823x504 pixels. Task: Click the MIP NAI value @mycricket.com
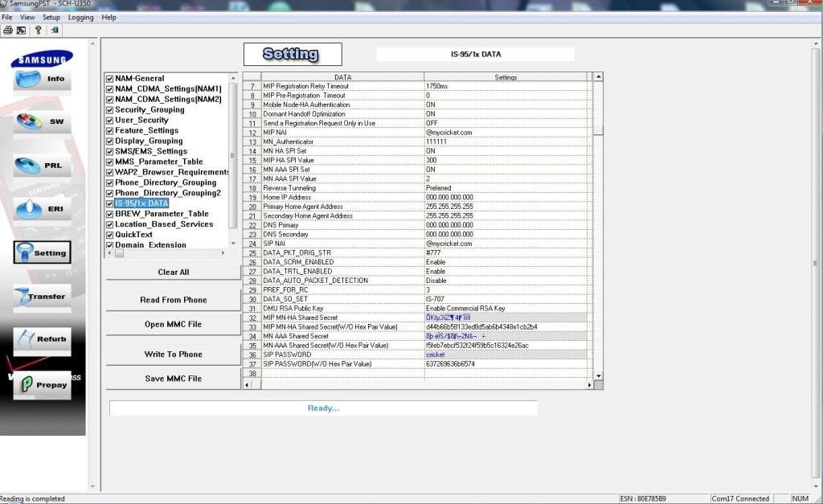pos(448,133)
